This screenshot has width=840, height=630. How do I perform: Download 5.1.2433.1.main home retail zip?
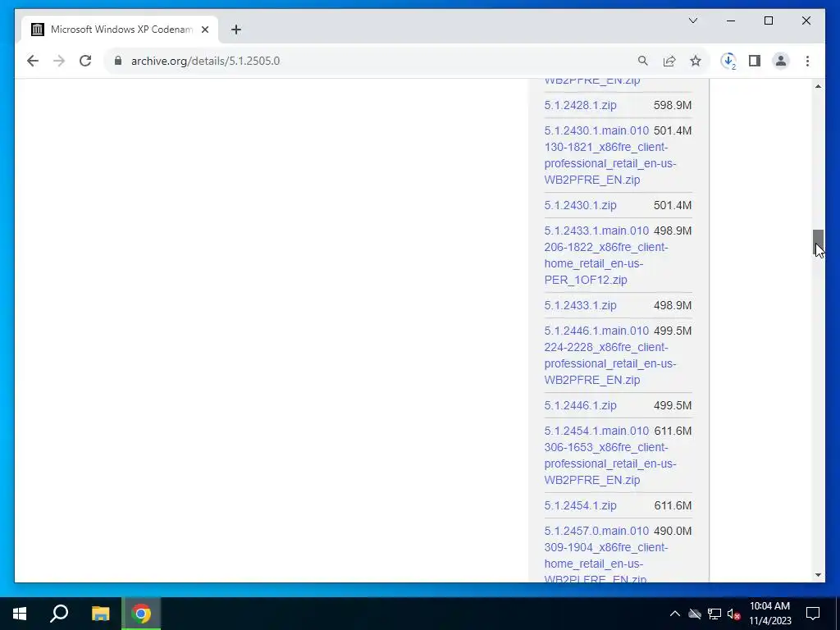click(596, 256)
